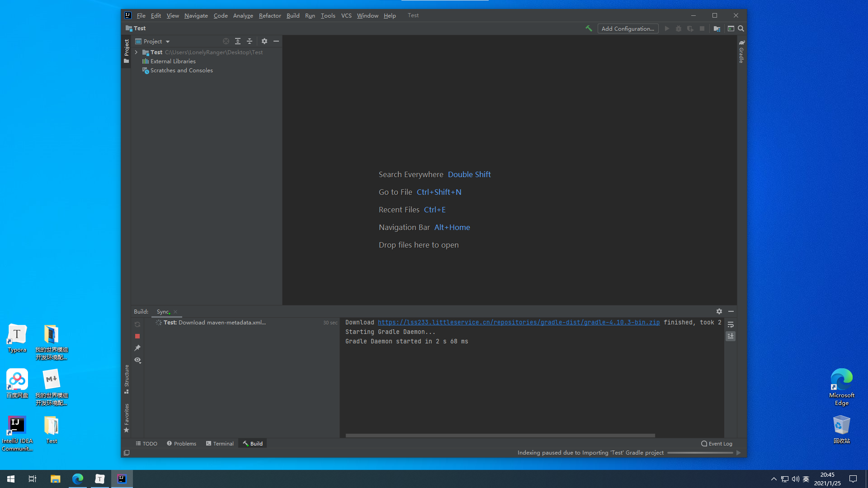Screen dimensions: 868x488
Task: Open Add Configuration dropdown
Action: pyautogui.click(x=627, y=28)
